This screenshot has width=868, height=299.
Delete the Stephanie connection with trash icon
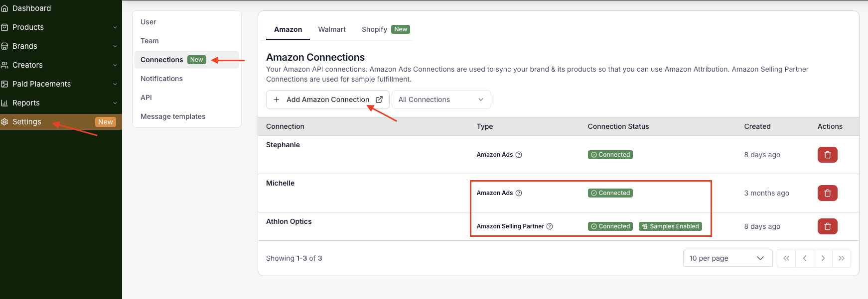point(827,155)
